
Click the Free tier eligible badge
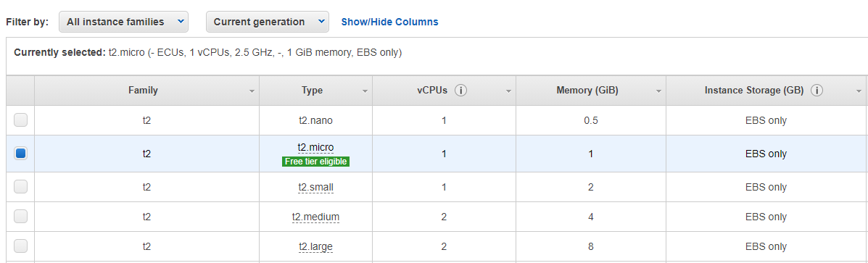[x=315, y=162]
